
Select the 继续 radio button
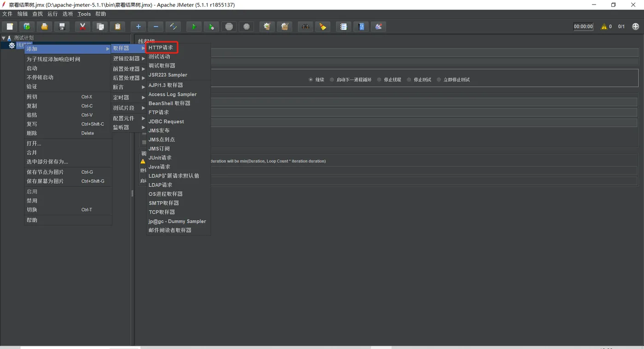(x=310, y=80)
